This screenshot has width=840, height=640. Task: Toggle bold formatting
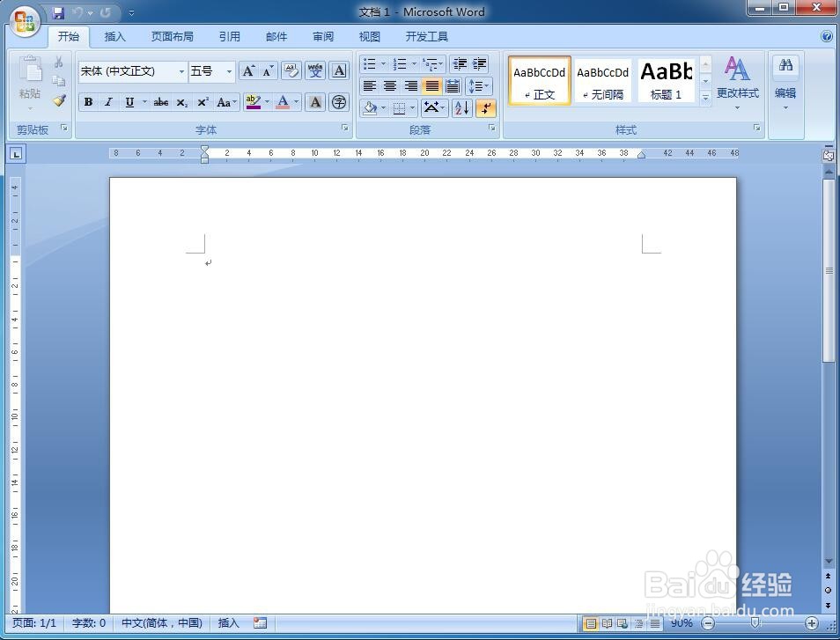(x=88, y=102)
